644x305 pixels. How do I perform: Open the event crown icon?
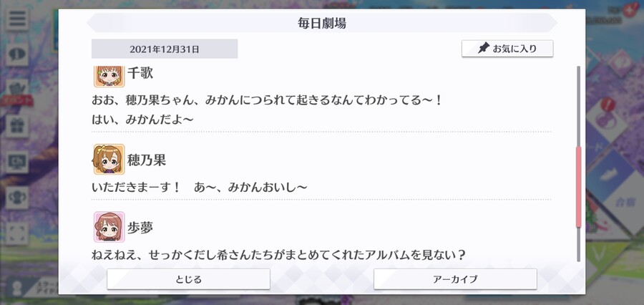pos(17,89)
